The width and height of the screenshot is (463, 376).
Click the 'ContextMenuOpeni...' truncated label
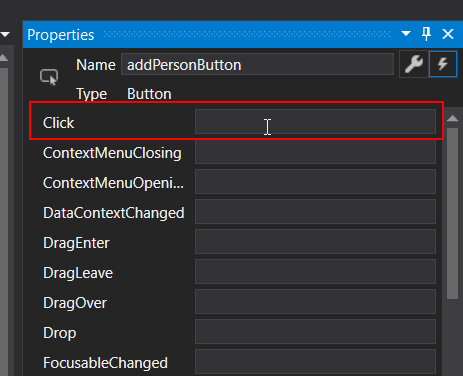(x=113, y=183)
